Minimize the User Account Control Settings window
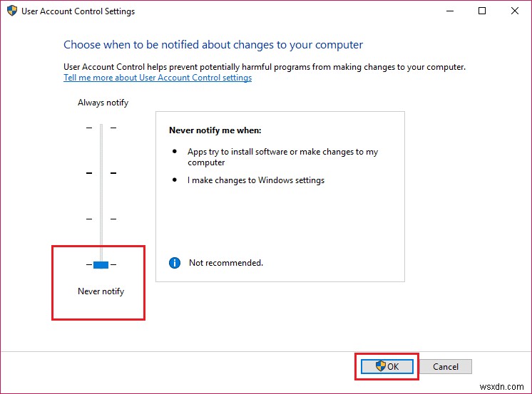Screen dimensions: 532x394 450,11
